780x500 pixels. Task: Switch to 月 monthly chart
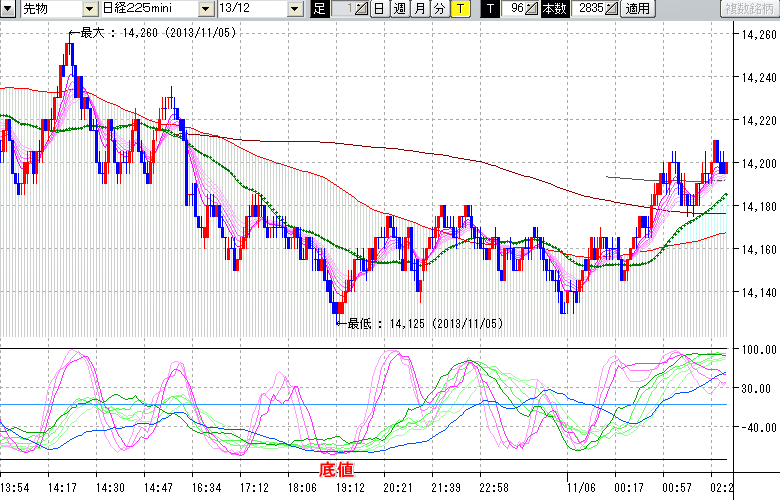(x=419, y=9)
